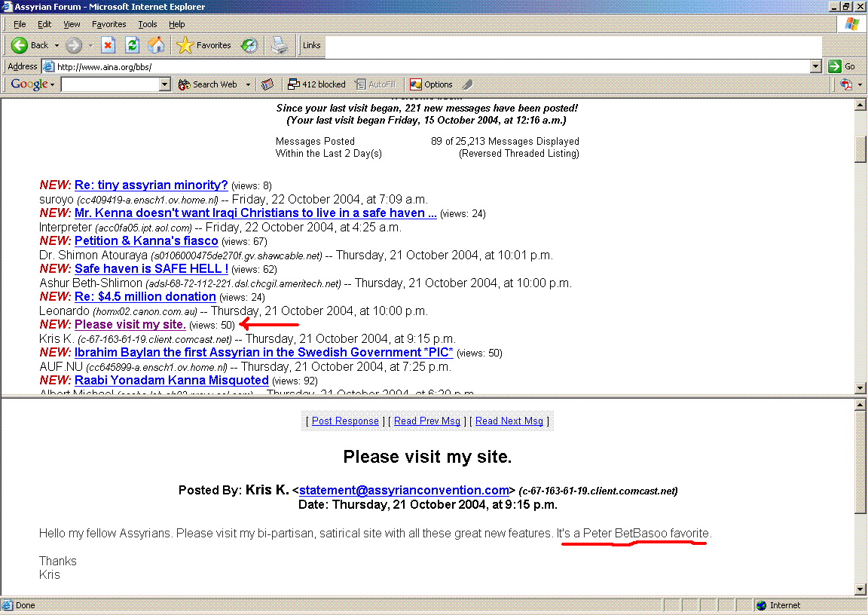Screen dimensions: 868x615
Task: Stop page loading with red X icon
Action: [x=108, y=45]
